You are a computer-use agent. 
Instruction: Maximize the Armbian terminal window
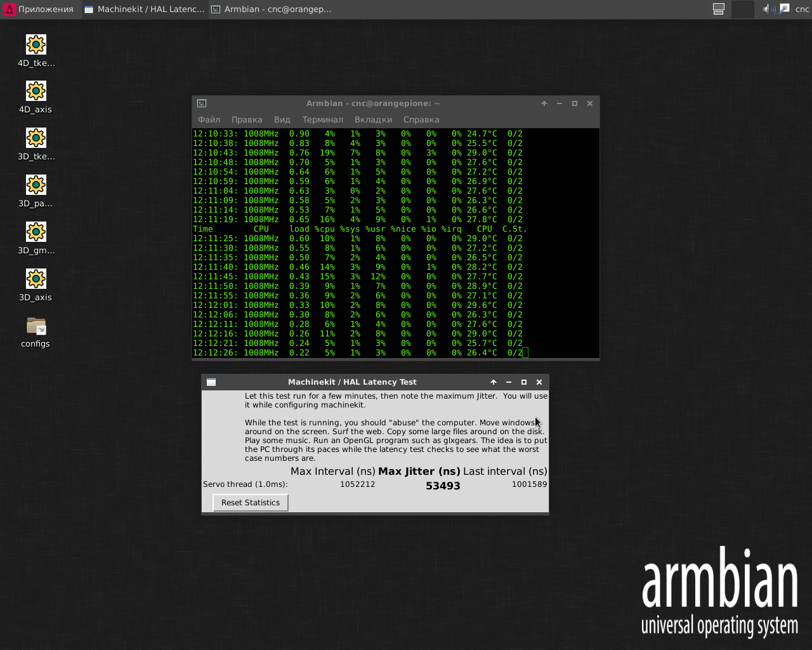pos(575,103)
